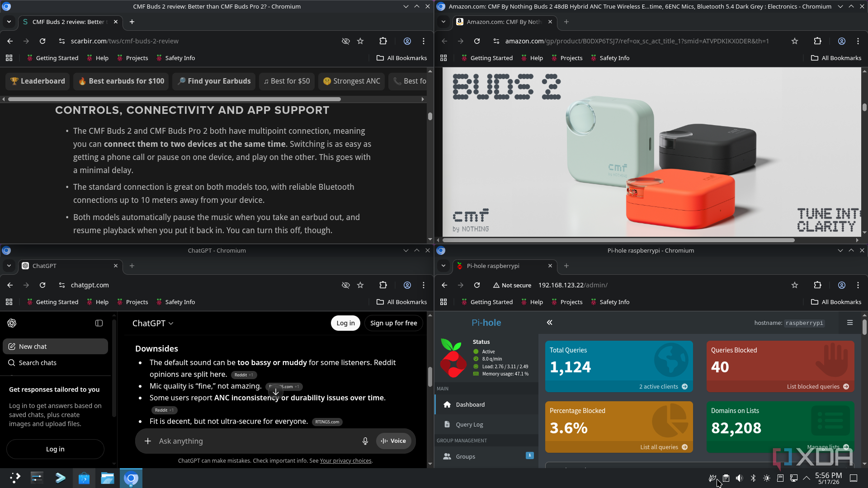Bookmark the Amazon page with star icon
This screenshot has width=868, height=488.
coord(795,41)
